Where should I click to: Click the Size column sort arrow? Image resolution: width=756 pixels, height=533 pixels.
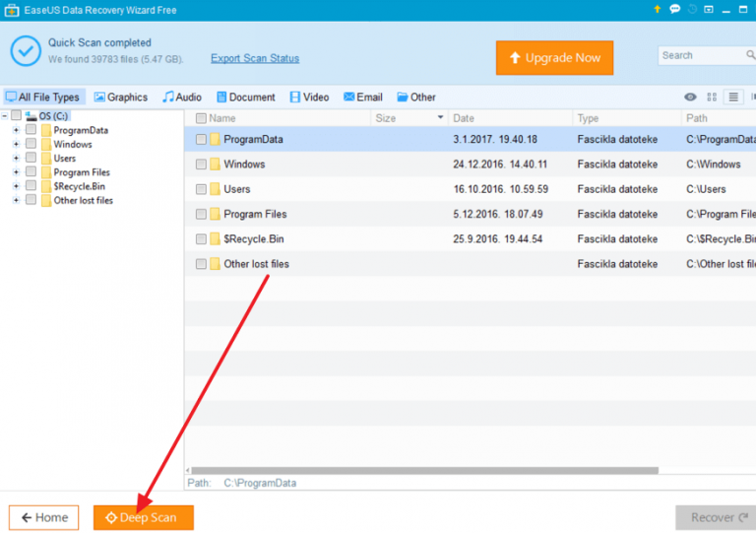pyautogui.click(x=440, y=117)
